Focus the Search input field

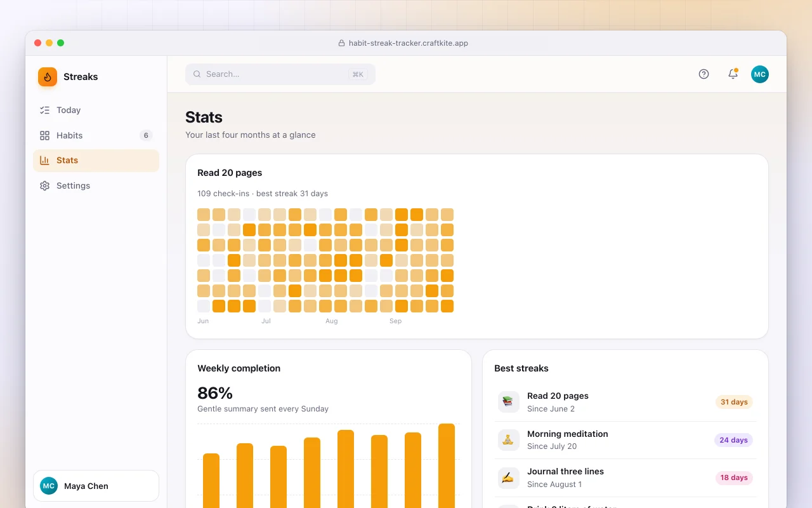tap(280, 74)
